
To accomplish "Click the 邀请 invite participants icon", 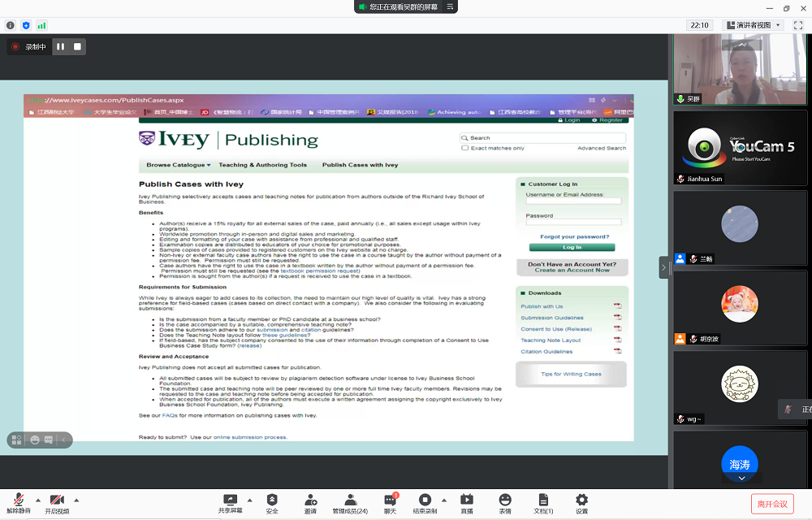I will 311,503.
